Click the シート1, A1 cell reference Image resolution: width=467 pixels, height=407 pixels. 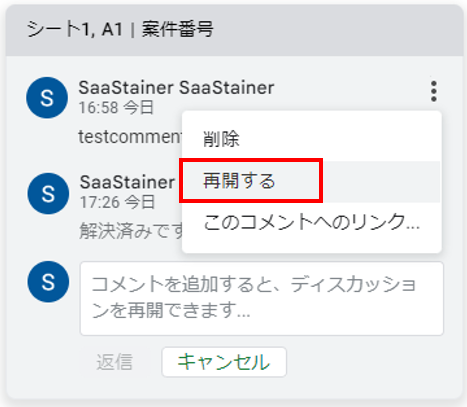point(75,29)
